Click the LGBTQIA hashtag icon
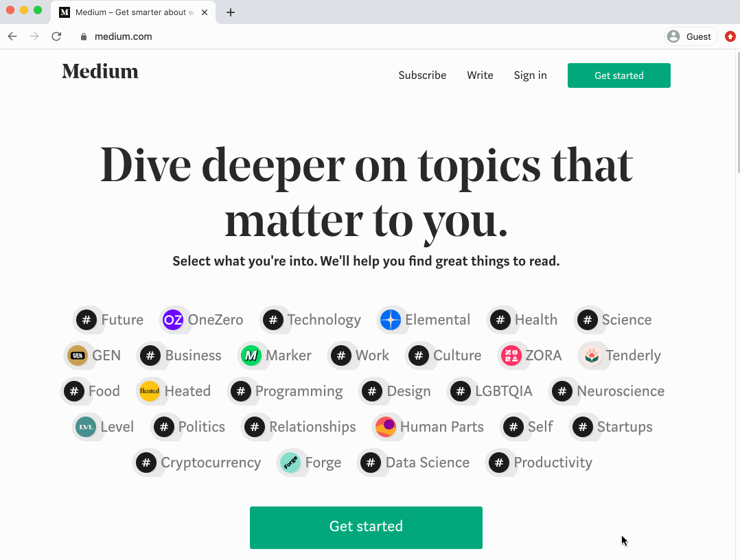This screenshot has width=740, height=560. [x=461, y=391]
